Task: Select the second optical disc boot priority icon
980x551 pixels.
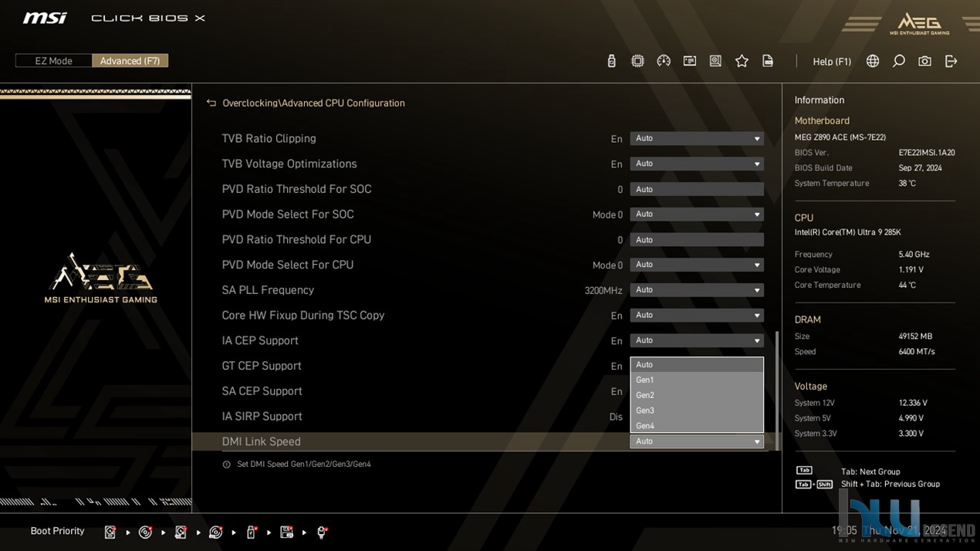Action: click(x=216, y=532)
